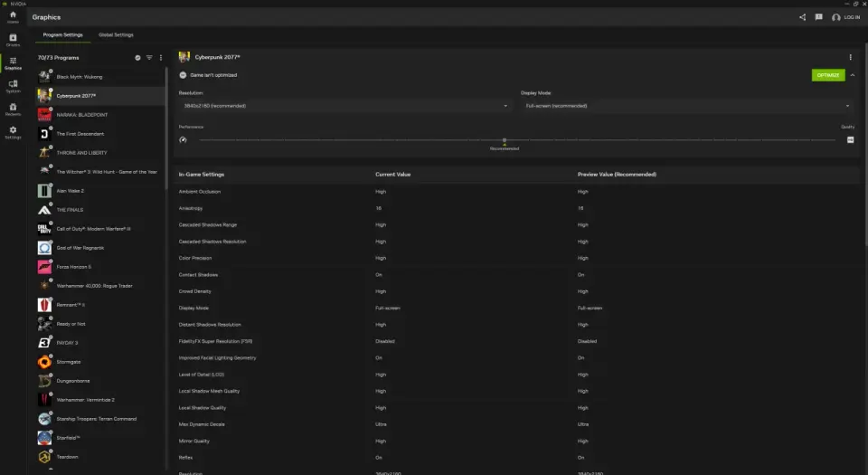Click the In-Game Settings column header
The height and width of the screenshot is (475, 868).
(x=202, y=175)
